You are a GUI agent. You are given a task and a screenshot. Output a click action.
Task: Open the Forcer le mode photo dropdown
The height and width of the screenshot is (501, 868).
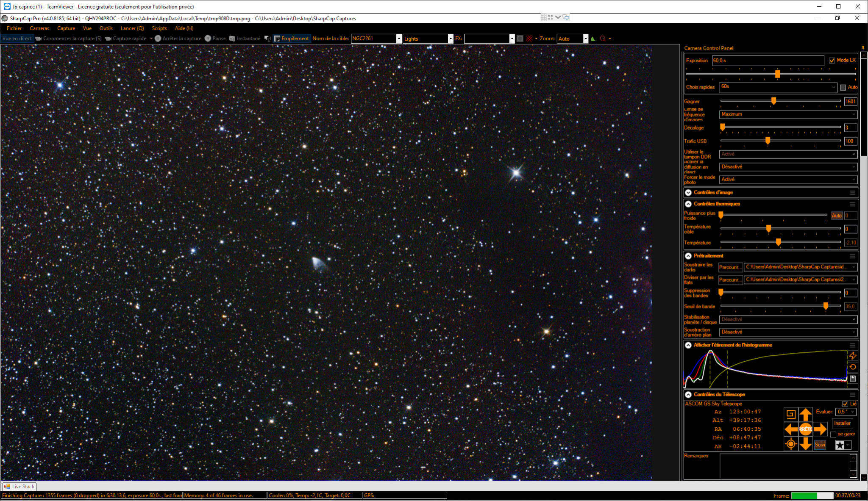[x=788, y=180]
